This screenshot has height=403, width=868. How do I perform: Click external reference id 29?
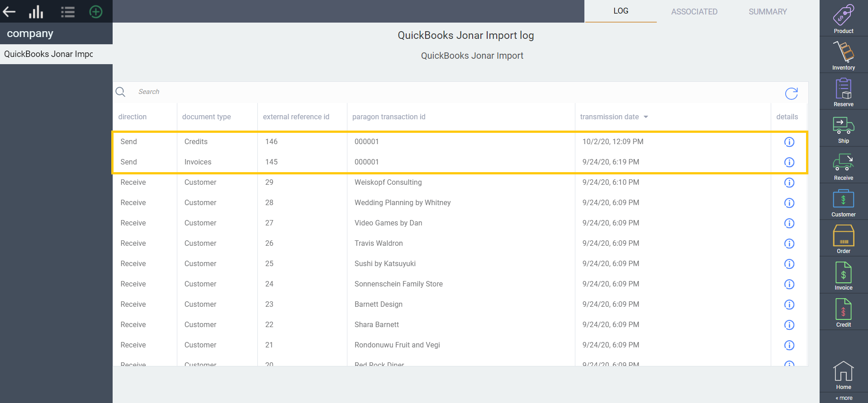(x=269, y=182)
